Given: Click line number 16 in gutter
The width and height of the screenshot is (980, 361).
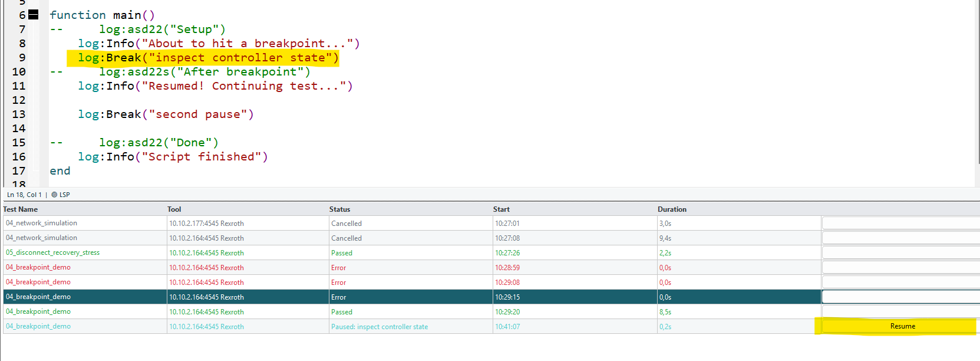Looking at the screenshot, I should [19, 156].
